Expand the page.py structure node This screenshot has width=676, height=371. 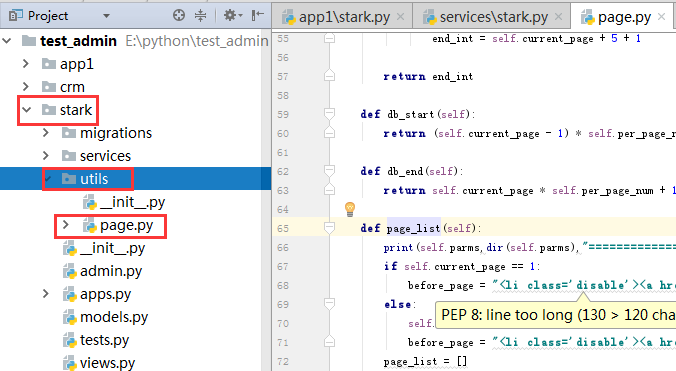66,225
